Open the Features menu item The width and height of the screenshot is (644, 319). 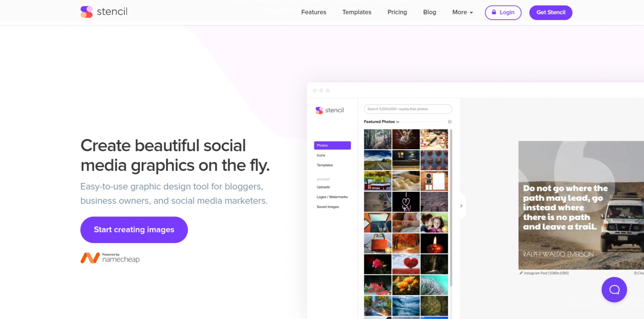pyautogui.click(x=314, y=12)
